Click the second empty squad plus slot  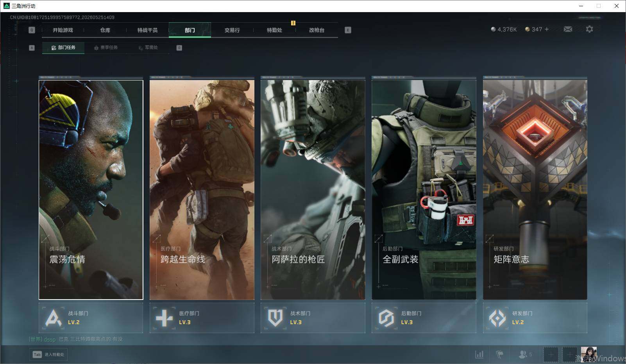click(x=569, y=355)
